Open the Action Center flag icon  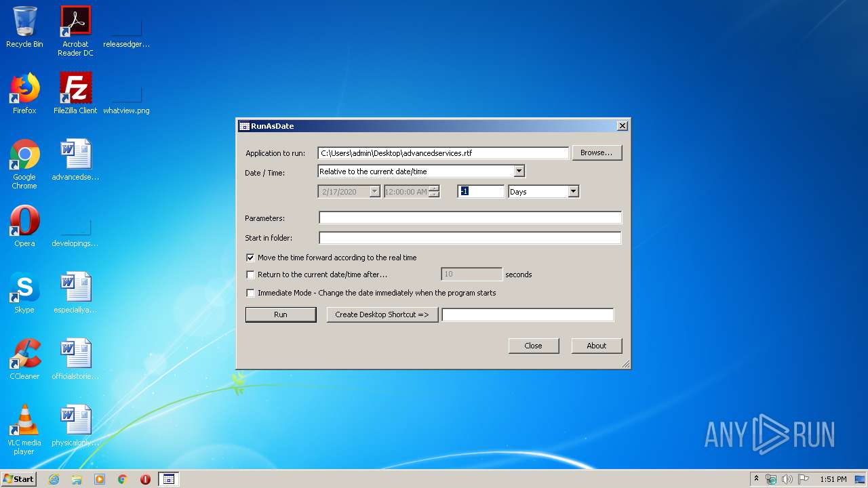[x=803, y=479]
